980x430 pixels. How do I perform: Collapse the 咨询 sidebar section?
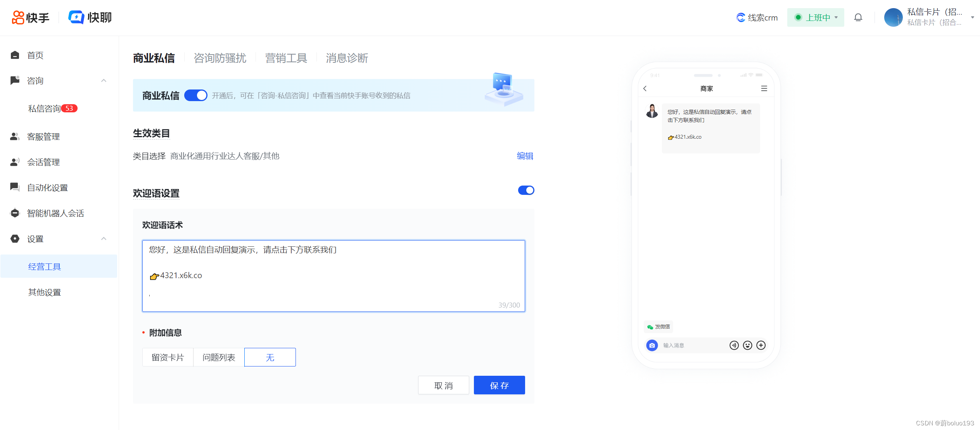click(104, 81)
